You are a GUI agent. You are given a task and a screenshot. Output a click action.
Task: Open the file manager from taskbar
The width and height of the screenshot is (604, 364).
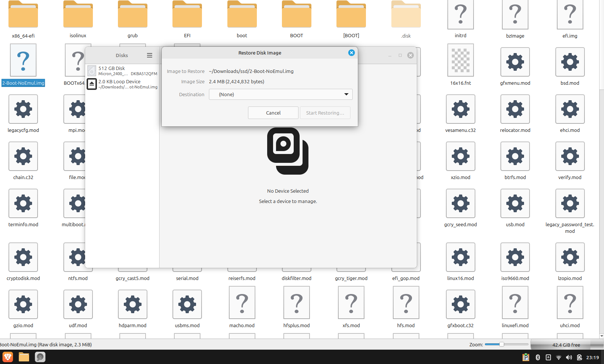pyautogui.click(x=24, y=357)
